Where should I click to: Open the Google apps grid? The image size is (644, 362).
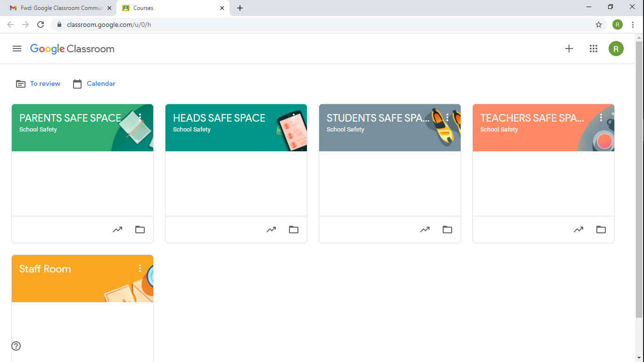(x=594, y=49)
